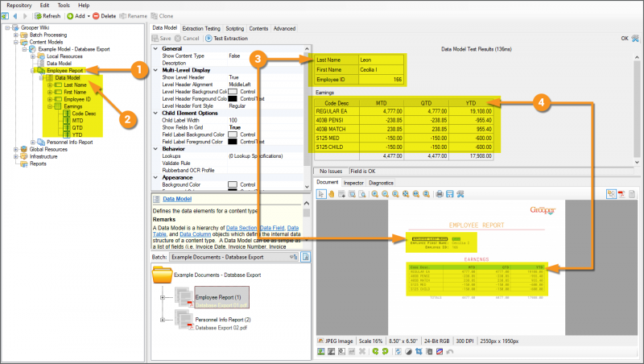Open the Add dropdown arrow
The height and width of the screenshot is (364, 644).
click(87, 15)
